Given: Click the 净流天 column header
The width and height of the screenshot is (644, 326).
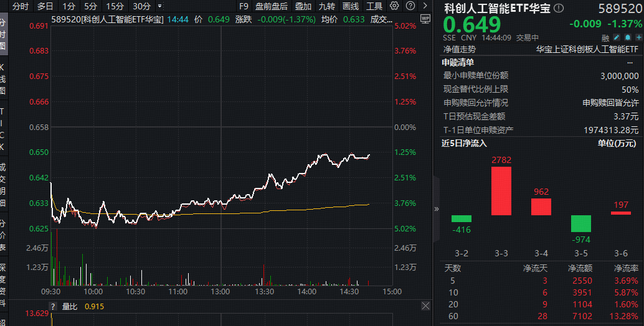Looking at the screenshot, I should tap(535, 268).
